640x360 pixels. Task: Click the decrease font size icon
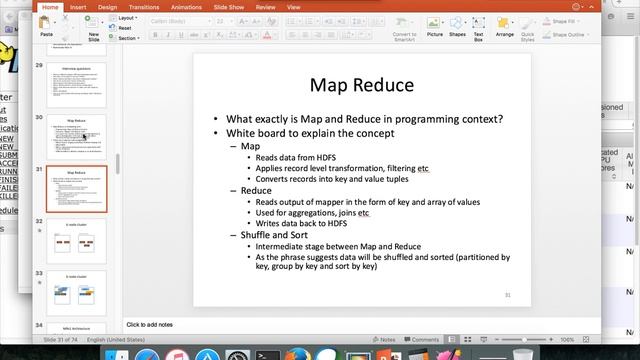(x=256, y=21)
